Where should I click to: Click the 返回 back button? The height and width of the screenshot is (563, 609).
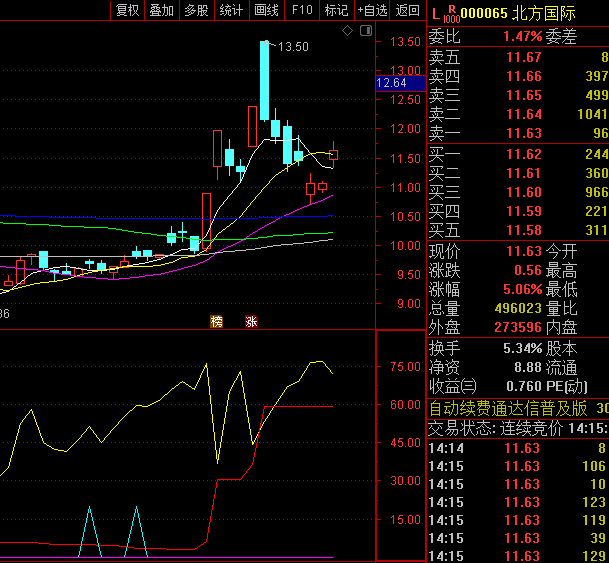click(407, 11)
